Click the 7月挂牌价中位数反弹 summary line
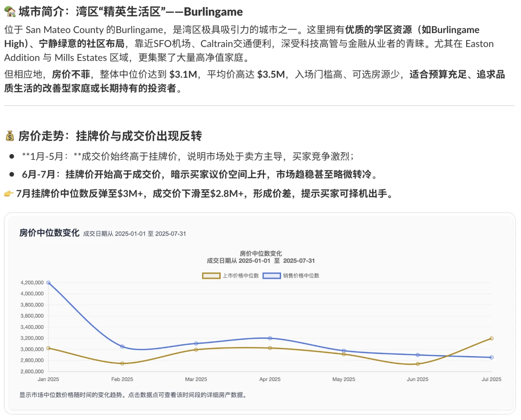Screen dimensions: 521x420 click(205, 193)
